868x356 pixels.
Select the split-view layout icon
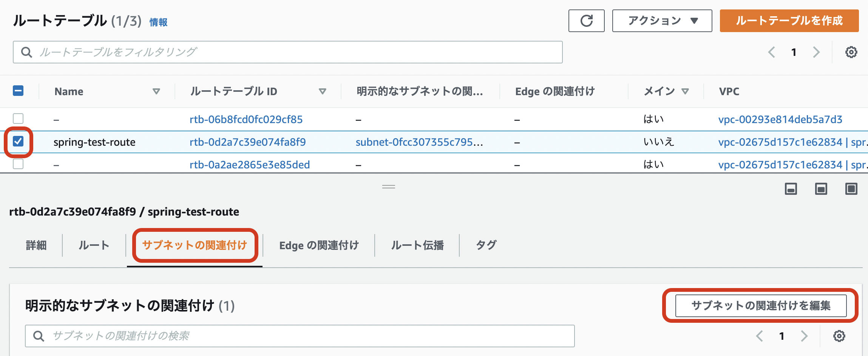[821, 189]
